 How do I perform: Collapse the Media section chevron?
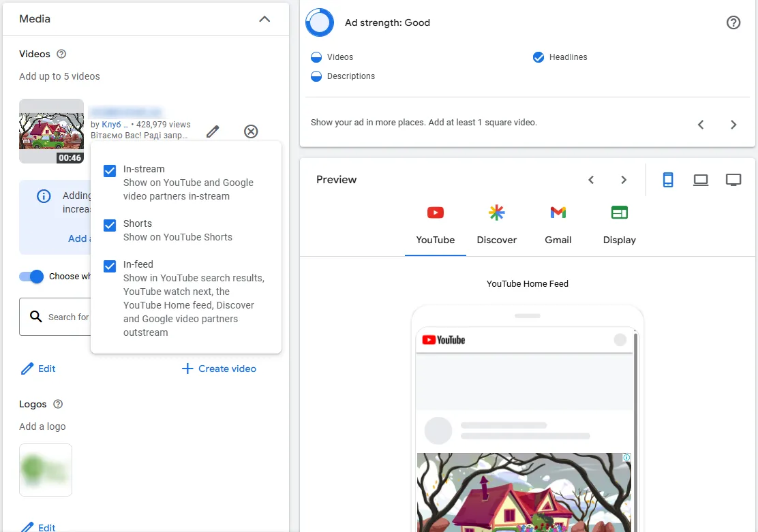264,19
